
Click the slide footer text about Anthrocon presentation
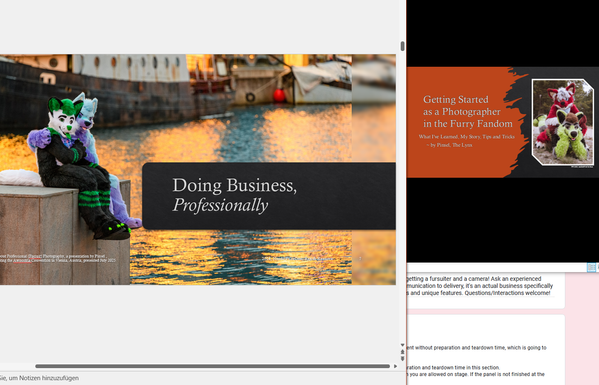(57, 258)
